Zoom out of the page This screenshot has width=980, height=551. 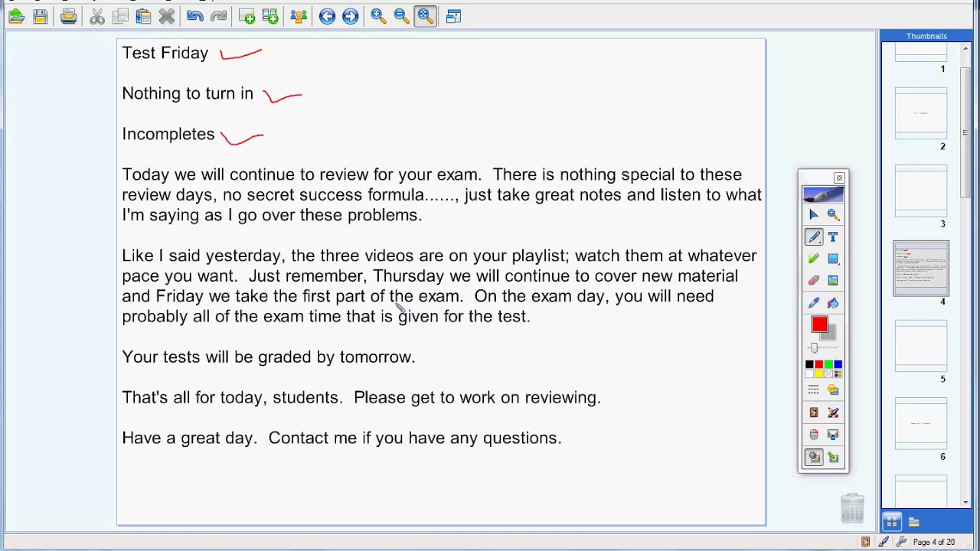pos(401,16)
